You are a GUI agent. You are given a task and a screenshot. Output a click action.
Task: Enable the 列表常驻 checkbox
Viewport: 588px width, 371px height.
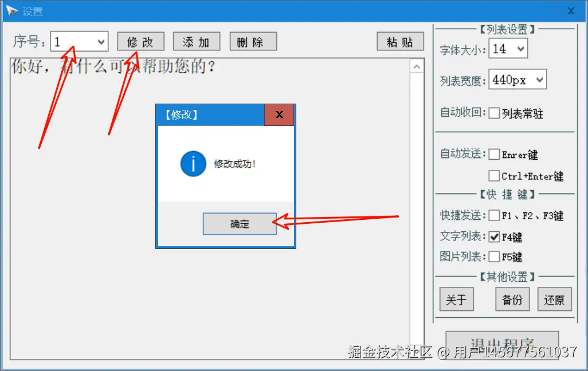(494, 113)
